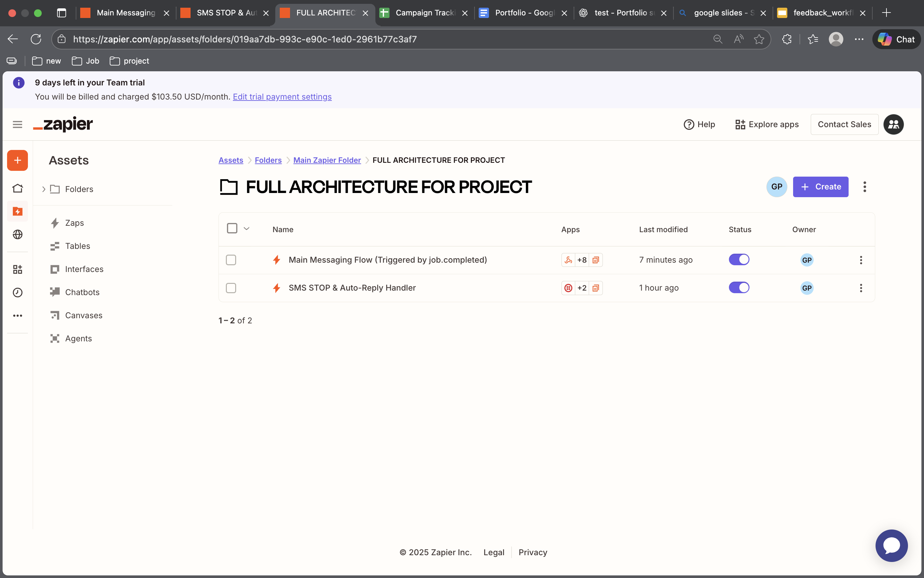Switch to the Main Messaging browser tab
The width and height of the screenshot is (924, 578).
pyautogui.click(x=125, y=13)
